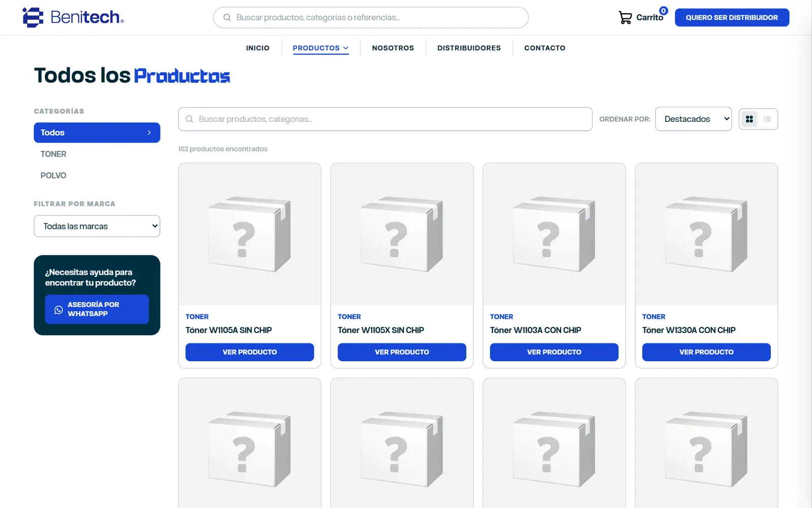Click QUIERO SER DISTRIBUIDOR button
The width and height of the screenshot is (812, 508).
pos(732,17)
